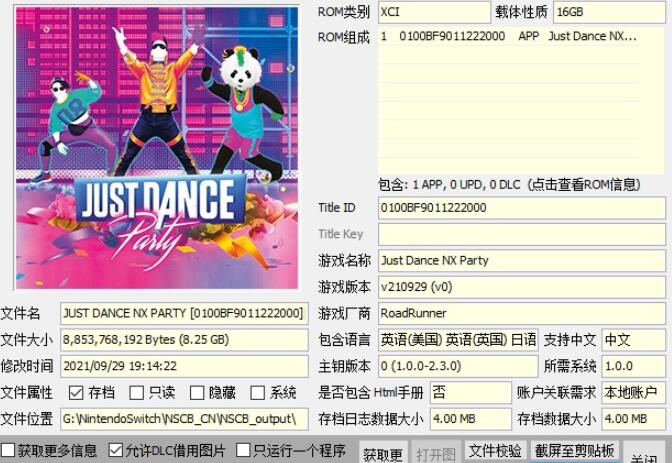The image size is (672, 463).
Task: Click the Html手册 field showing 否
Action: tap(471, 393)
